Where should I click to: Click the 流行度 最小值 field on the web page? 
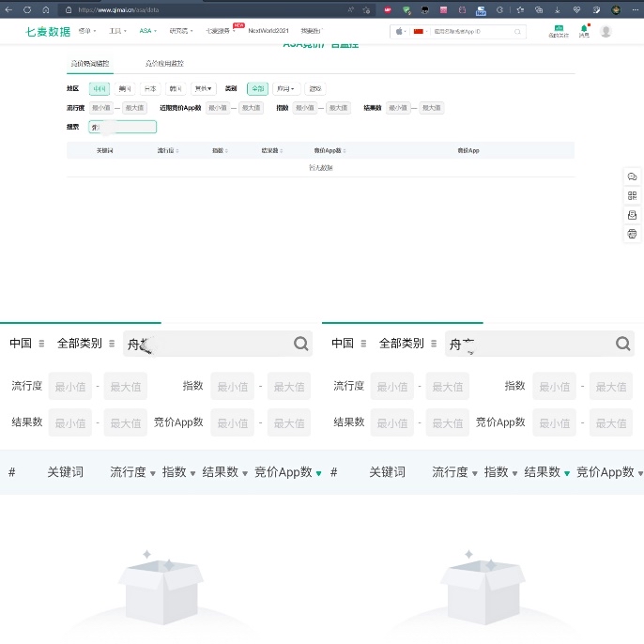[101, 108]
